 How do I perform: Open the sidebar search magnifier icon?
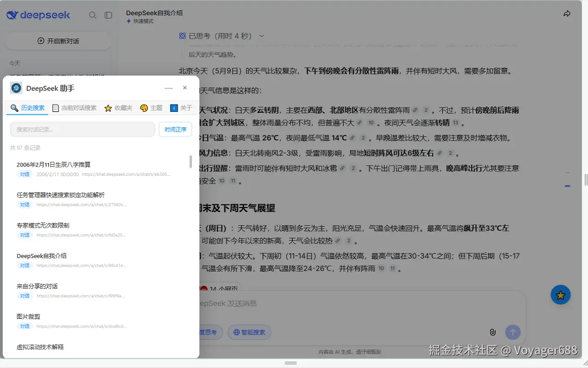93,15
